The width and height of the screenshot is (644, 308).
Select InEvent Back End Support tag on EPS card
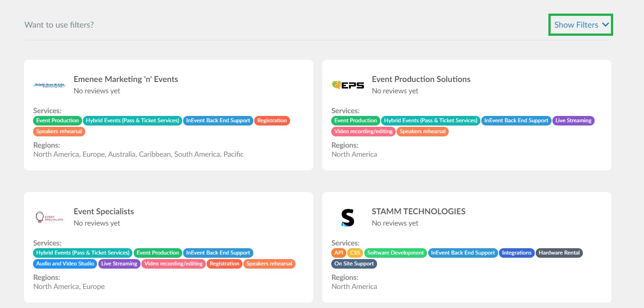coord(516,120)
